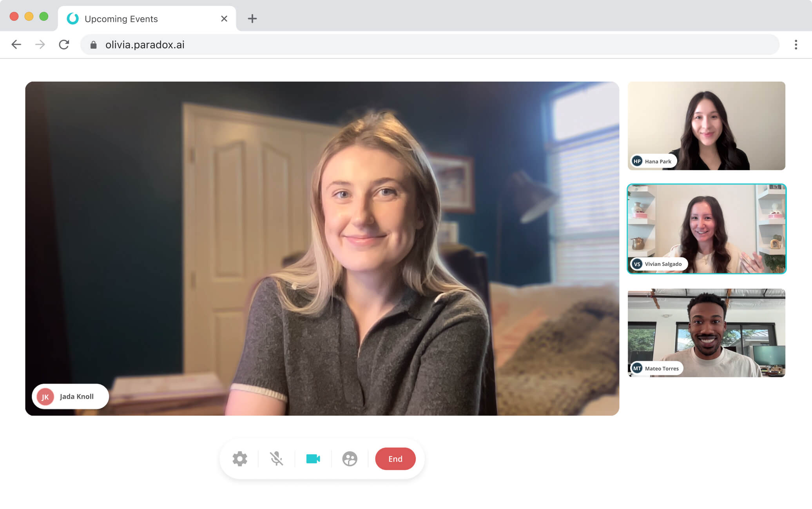Reload the current page
This screenshot has width=812, height=509.
(64, 44)
